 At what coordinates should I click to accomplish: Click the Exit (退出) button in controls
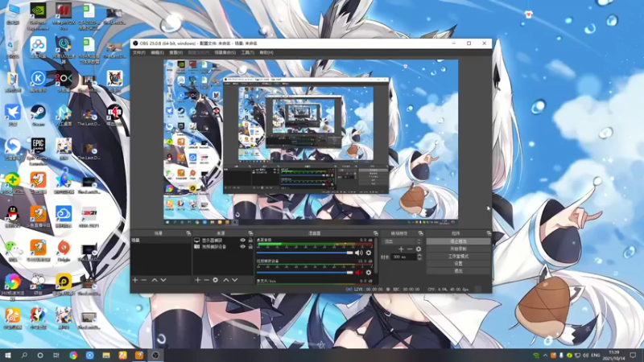click(458, 271)
